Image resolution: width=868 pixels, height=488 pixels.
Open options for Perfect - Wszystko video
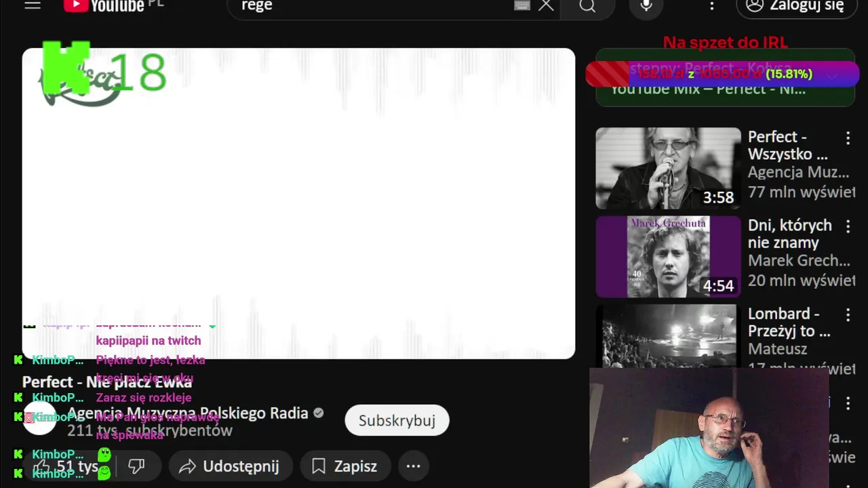[x=848, y=138]
